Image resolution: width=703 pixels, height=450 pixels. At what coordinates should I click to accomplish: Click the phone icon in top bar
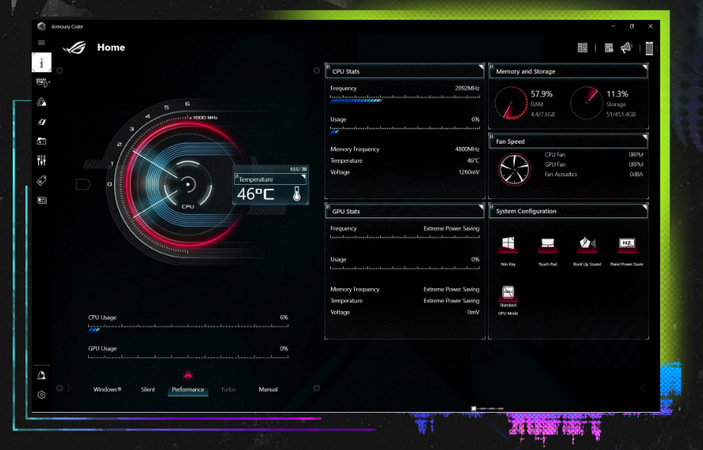(x=648, y=47)
